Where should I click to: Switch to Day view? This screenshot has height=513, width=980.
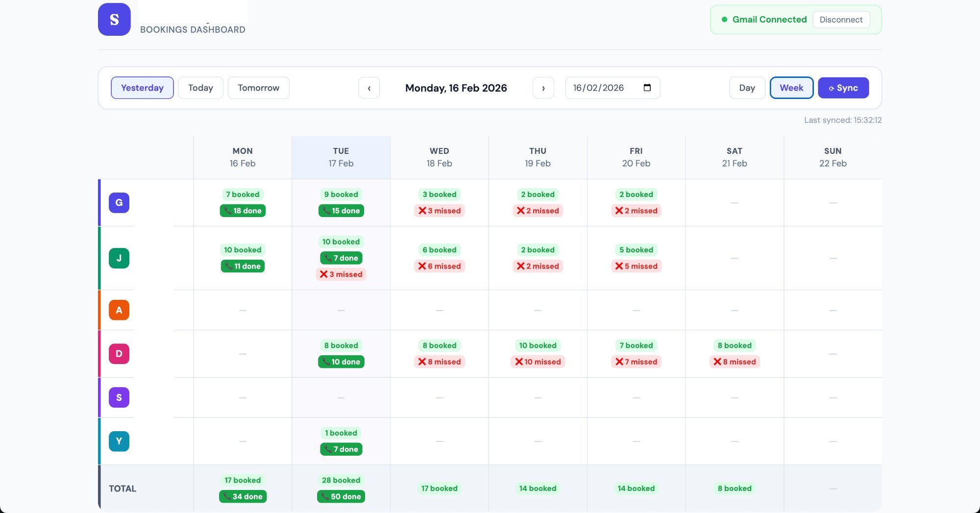[747, 88]
